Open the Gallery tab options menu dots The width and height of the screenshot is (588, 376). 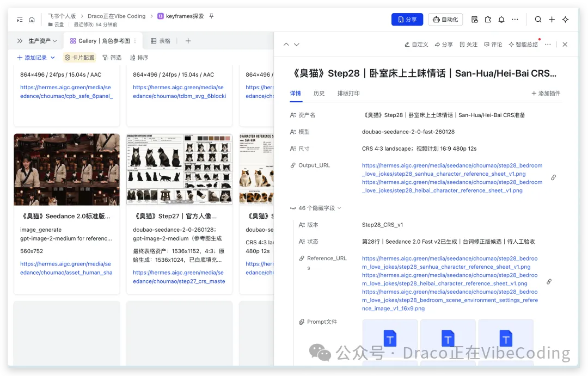(x=135, y=41)
